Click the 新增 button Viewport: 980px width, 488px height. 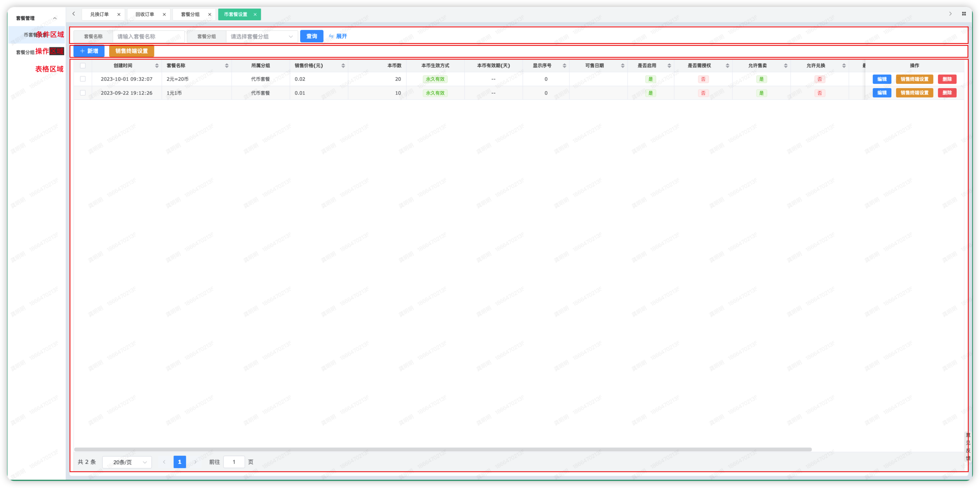coord(89,51)
